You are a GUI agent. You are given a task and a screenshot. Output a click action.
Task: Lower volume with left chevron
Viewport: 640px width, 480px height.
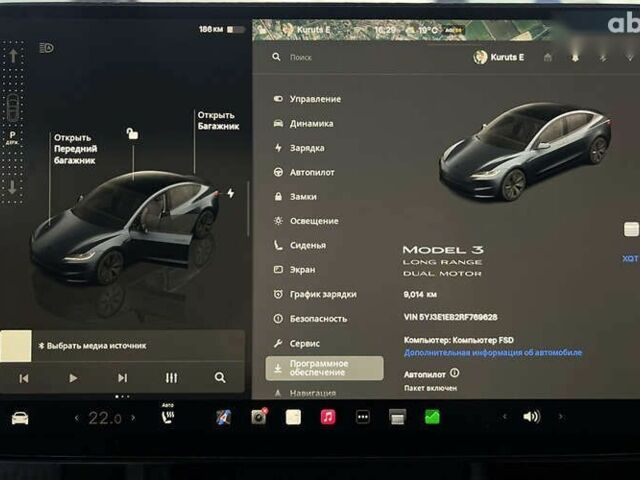[505, 417]
